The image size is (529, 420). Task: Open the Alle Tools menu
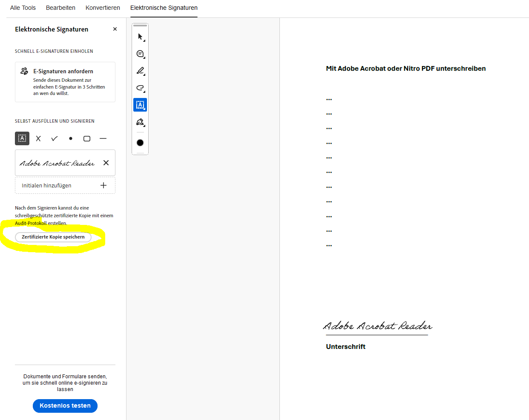click(x=23, y=8)
